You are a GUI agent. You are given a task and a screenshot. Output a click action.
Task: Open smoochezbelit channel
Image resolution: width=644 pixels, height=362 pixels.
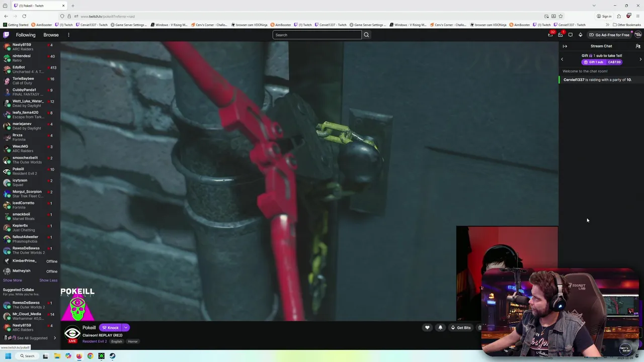[30, 160]
